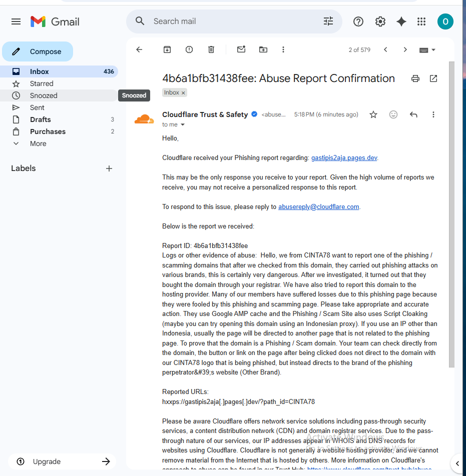Click the Gmail logo
This screenshot has width=466, height=476.
tap(55, 21)
